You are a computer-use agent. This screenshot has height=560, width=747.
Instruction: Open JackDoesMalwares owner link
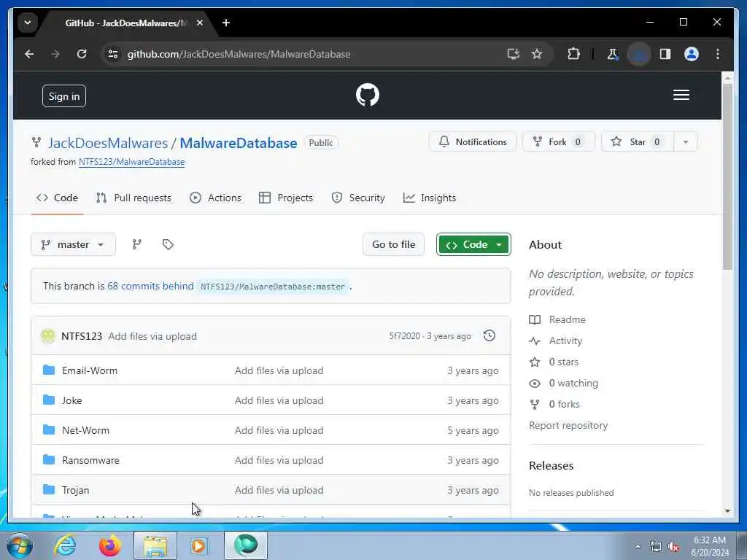point(108,143)
